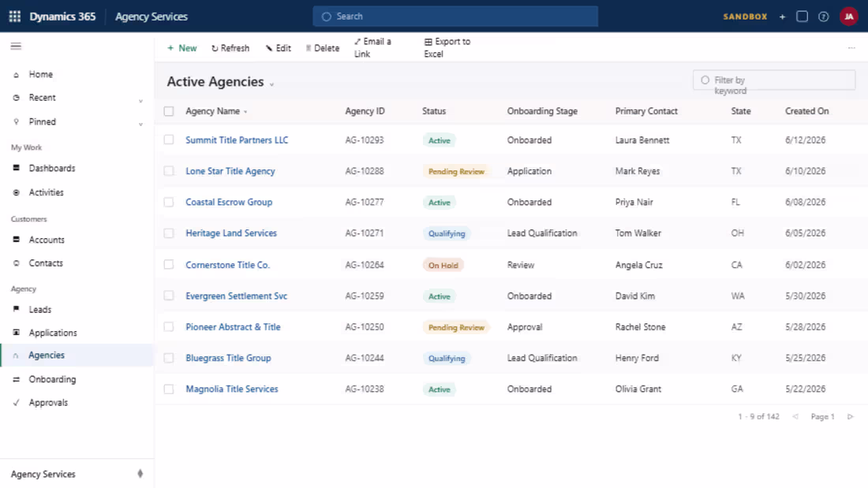Viewport: 868px width, 488px height.
Task: Click the Onboarding icon in the sidebar
Action: pos(16,379)
